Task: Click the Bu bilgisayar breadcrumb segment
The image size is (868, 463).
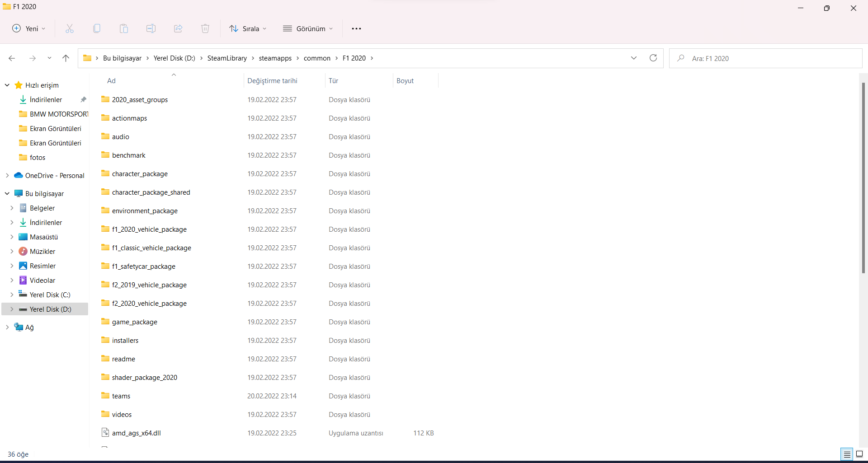Action: [122, 58]
